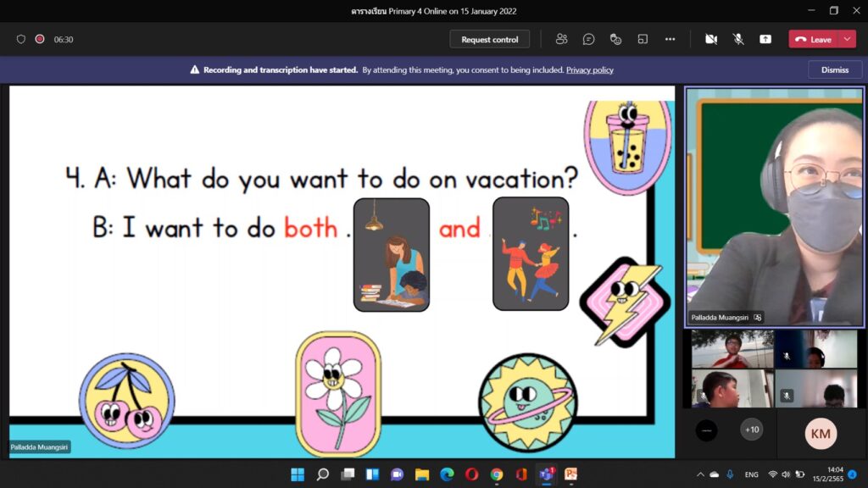Launch Opera browser from taskbar
The height and width of the screenshot is (488, 868).
471,474
